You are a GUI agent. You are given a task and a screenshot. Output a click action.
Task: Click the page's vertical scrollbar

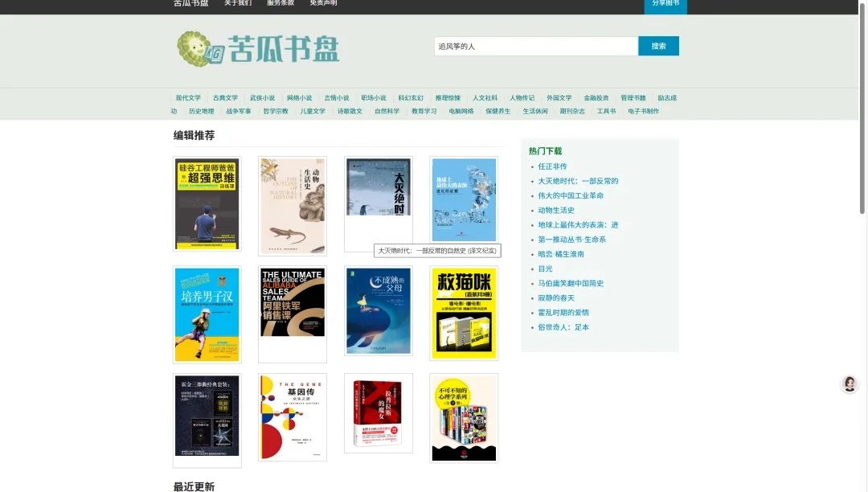pos(862,121)
